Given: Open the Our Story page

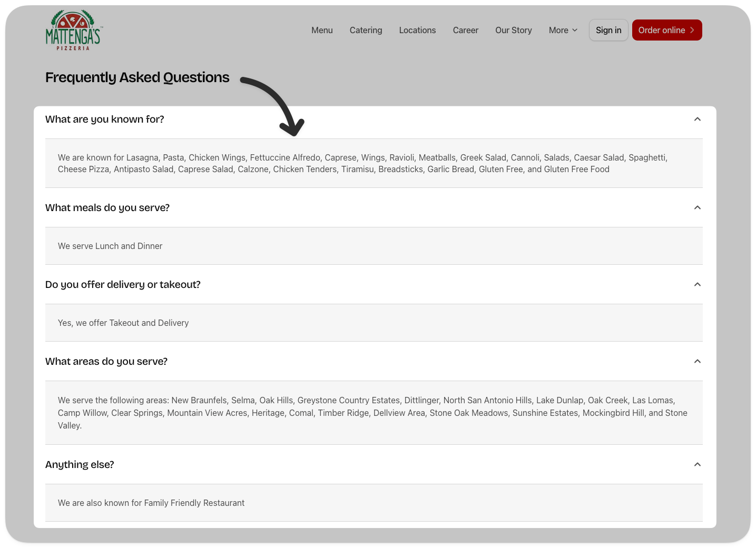Looking at the screenshot, I should coord(514,31).
